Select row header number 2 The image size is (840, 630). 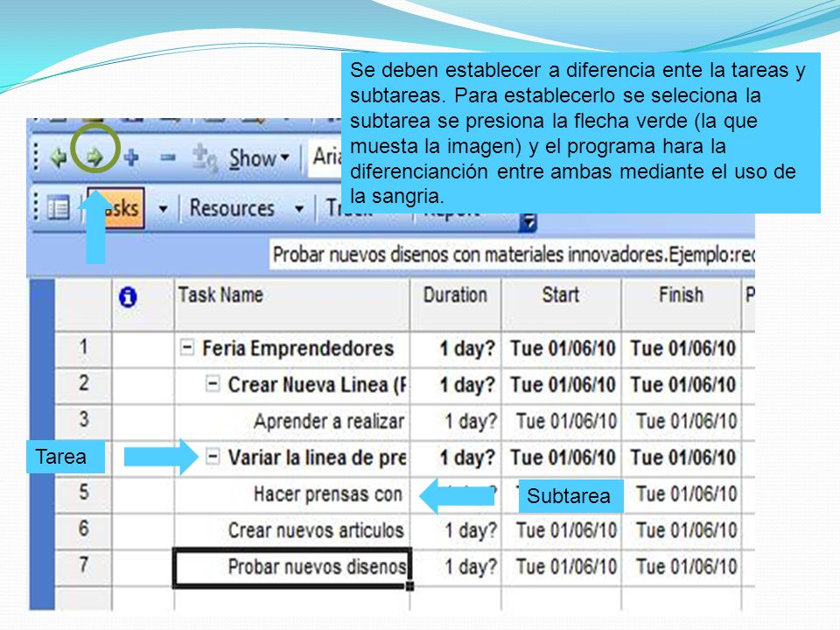(84, 384)
